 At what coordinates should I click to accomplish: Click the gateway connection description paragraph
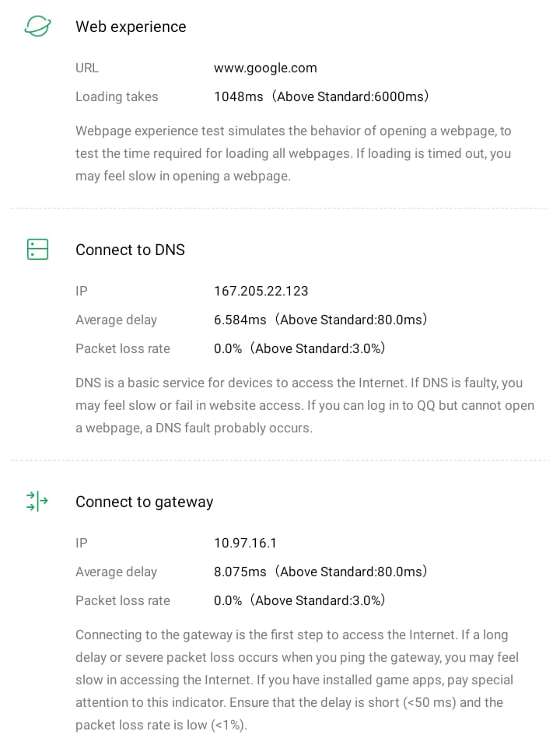tap(296, 680)
